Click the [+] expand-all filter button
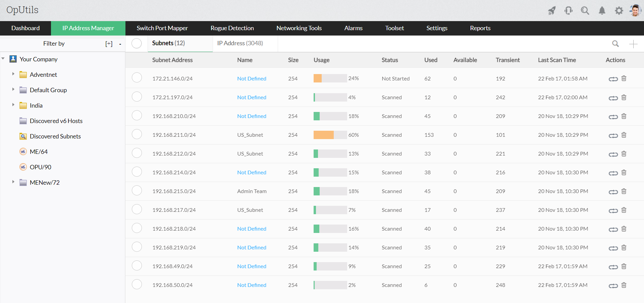The height and width of the screenshot is (303, 644). click(109, 44)
